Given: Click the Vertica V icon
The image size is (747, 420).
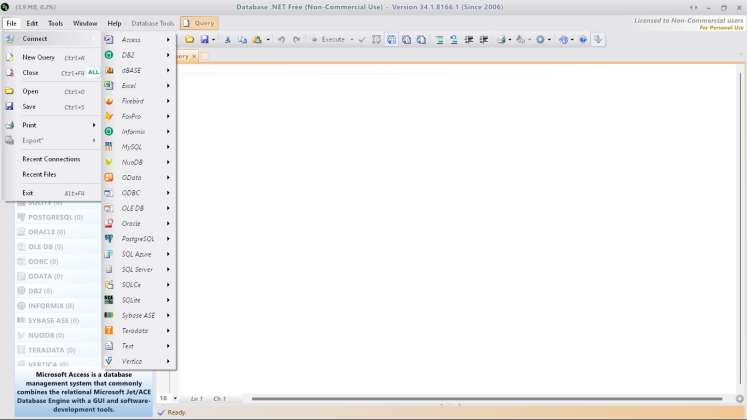Looking at the screenshot, I should (109, 361).
